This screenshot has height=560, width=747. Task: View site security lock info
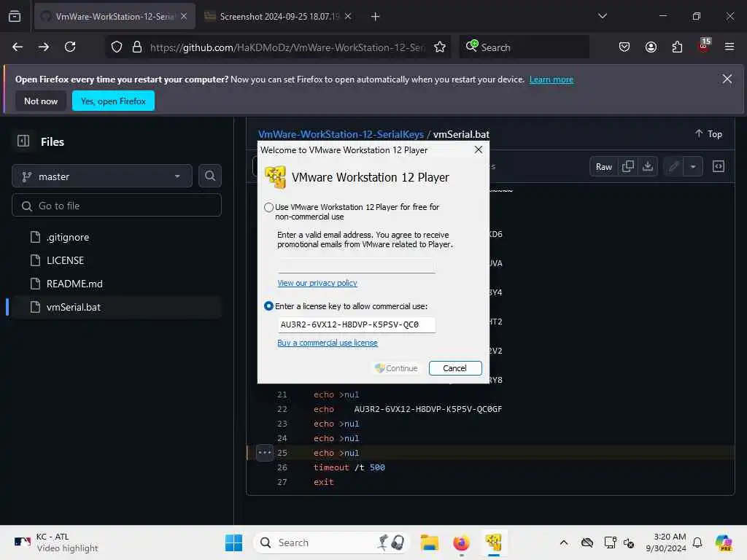click(x=137, y=47)
